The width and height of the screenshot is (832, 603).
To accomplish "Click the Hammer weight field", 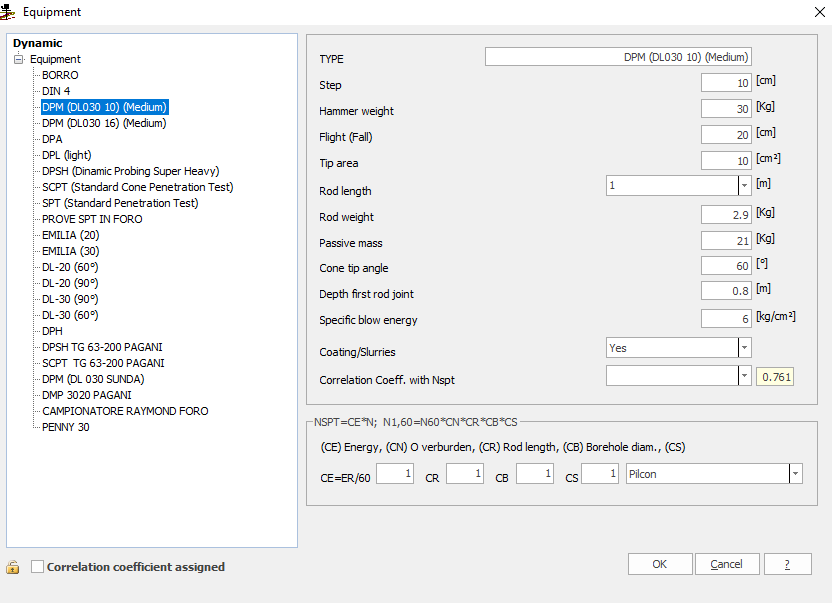I will coord(726,109).
